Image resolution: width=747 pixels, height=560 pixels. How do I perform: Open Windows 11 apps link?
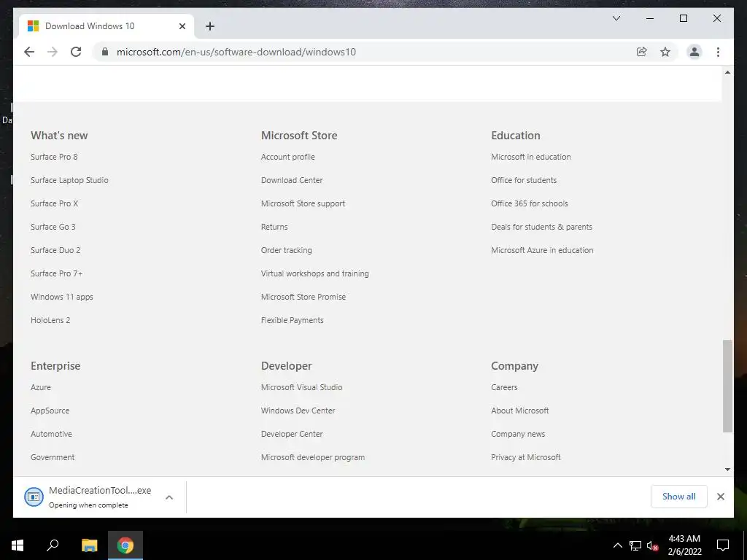[62, 297]
